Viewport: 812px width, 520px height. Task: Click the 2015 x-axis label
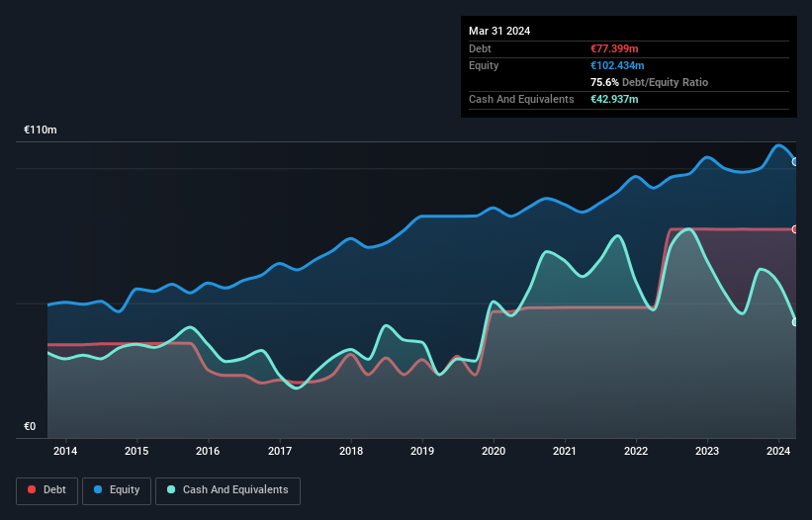[136, 451]
